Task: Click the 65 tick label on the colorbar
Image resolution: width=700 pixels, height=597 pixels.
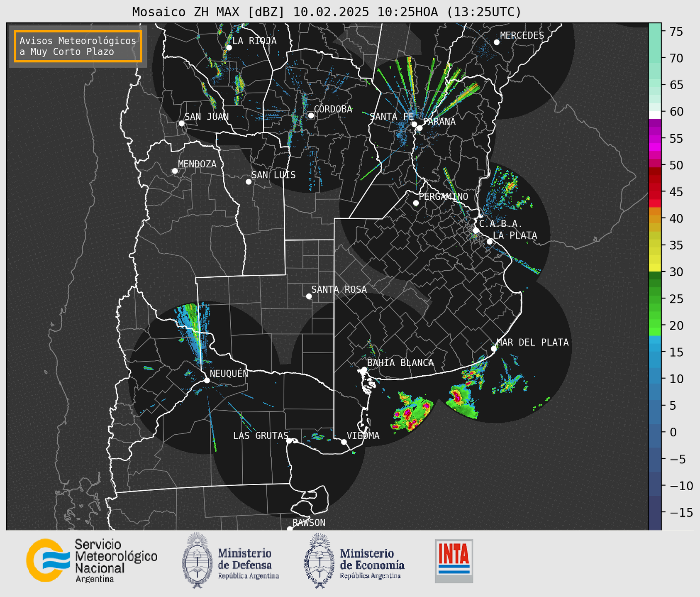Action: 676,85
